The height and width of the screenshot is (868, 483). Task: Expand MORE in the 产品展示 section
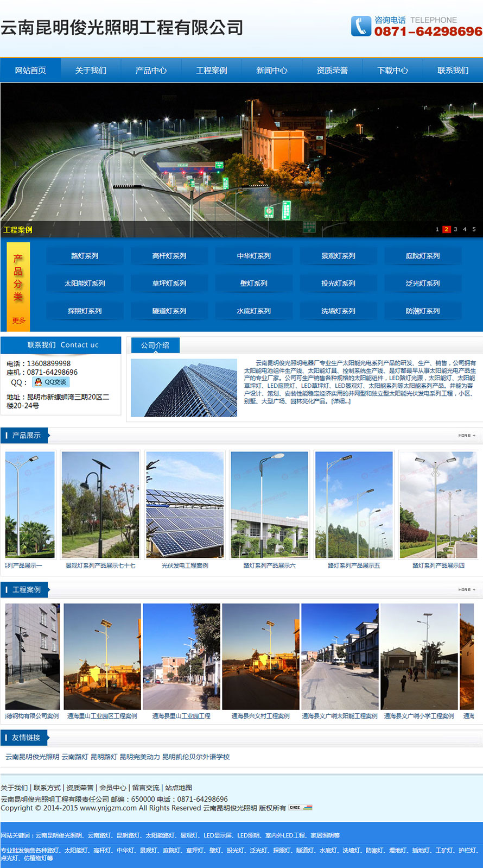[x=466, y=435]
